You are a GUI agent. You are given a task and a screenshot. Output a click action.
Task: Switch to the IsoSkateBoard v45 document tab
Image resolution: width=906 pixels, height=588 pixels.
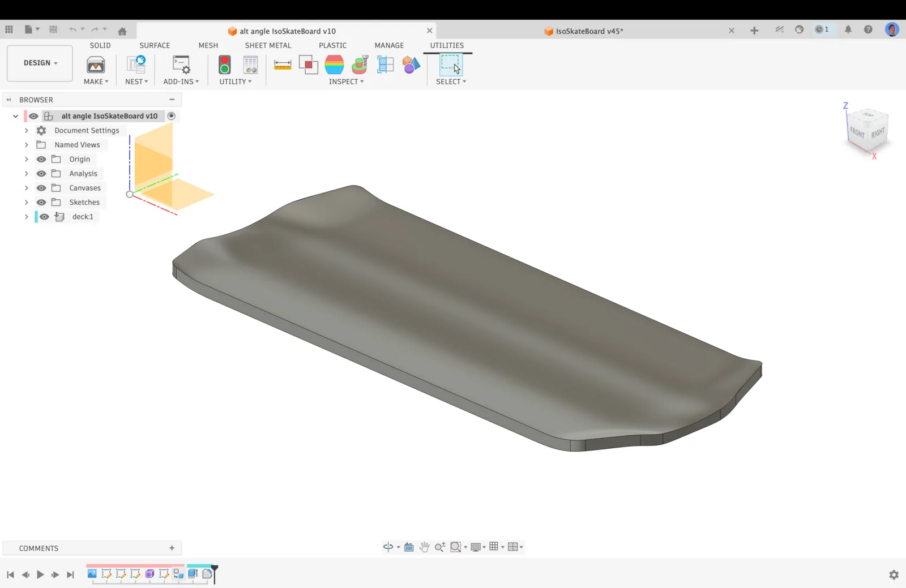pos(589,31)
